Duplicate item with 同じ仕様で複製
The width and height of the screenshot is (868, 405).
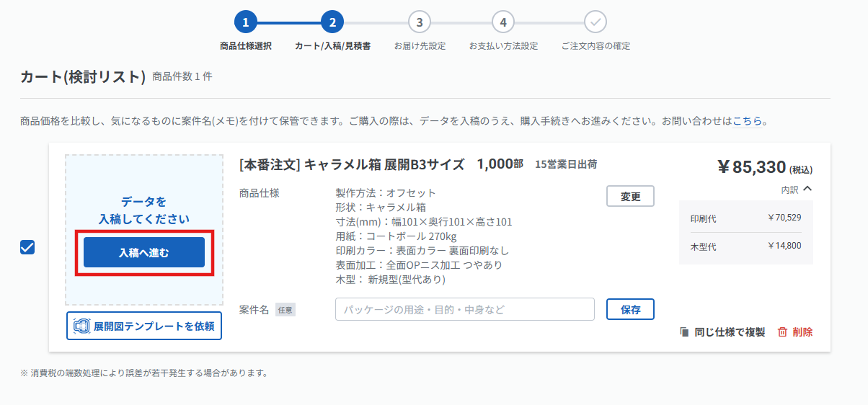tap(722, 332)
